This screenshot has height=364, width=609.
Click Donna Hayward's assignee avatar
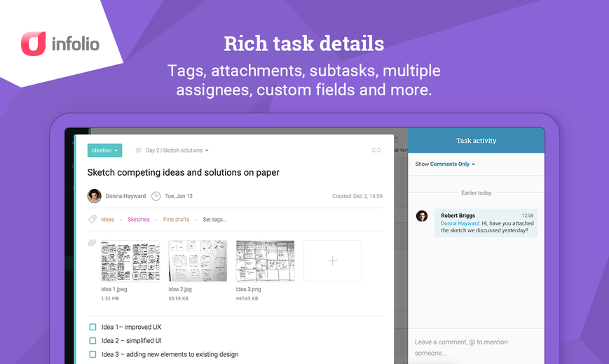[x=95, y=196]
